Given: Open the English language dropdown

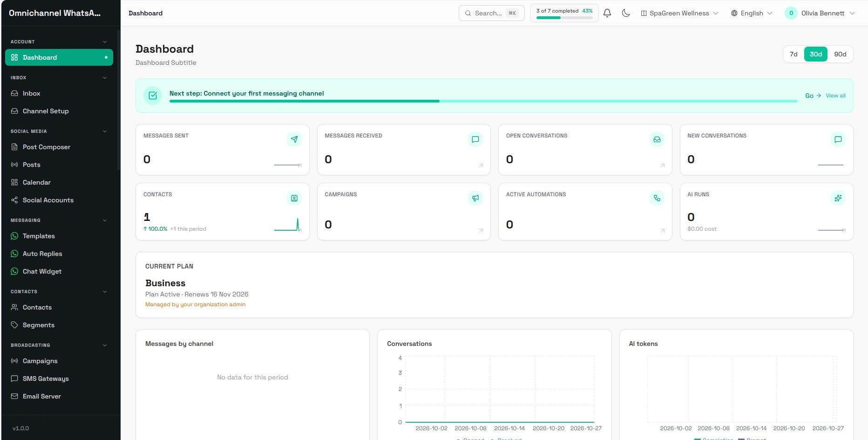Looking at the screenshot, I should 752,13.
